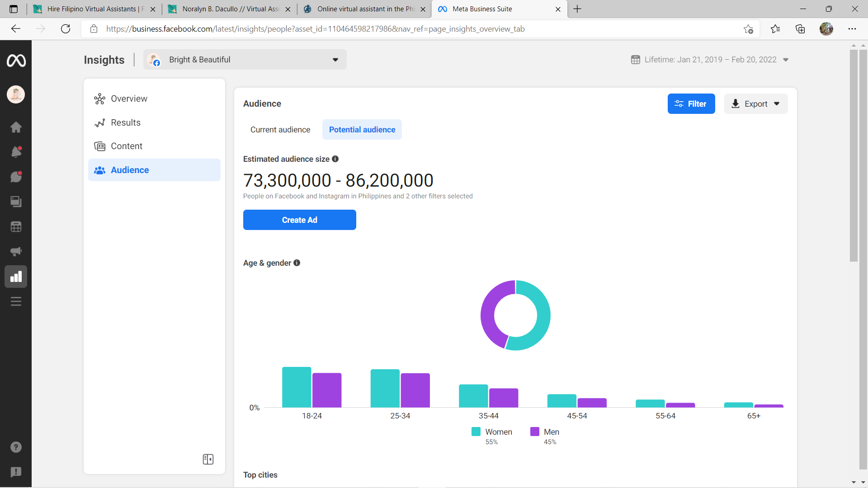Screen dimensions: 868x488
Task: Open browser Favorites list icon
Action: 775,29
